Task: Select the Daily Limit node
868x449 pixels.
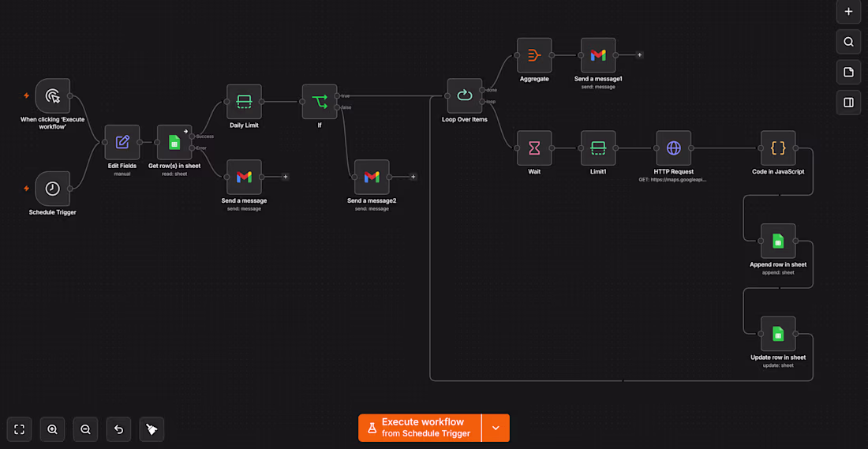Action: pos(244,102)
